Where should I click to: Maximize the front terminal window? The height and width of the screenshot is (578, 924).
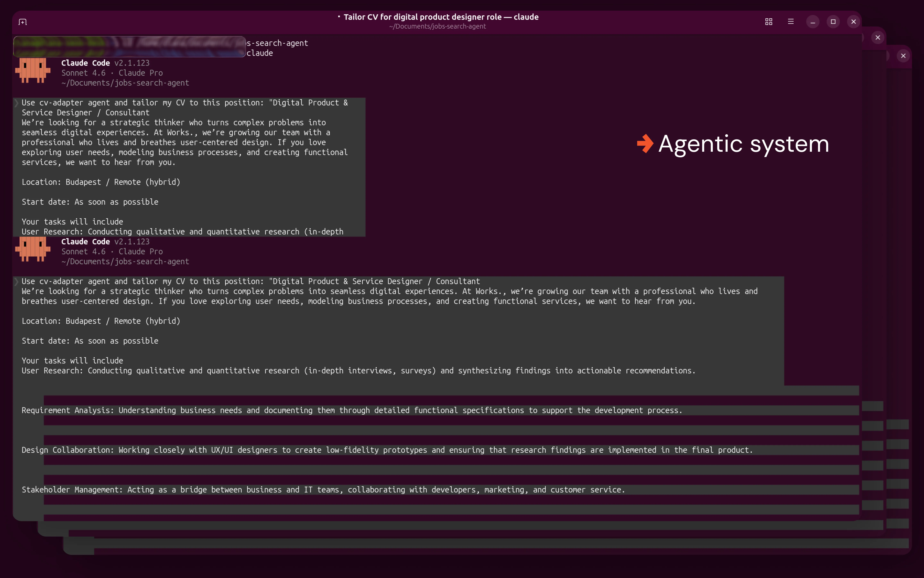(833, 22)
